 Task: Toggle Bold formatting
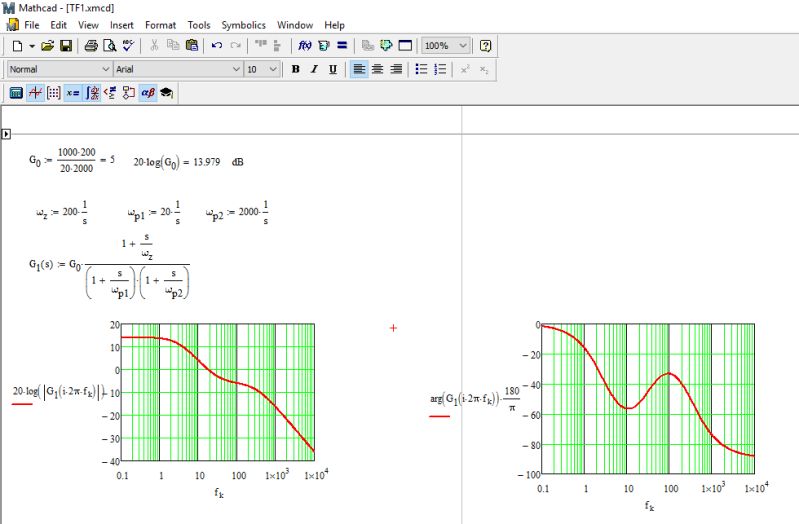point(296,69)
